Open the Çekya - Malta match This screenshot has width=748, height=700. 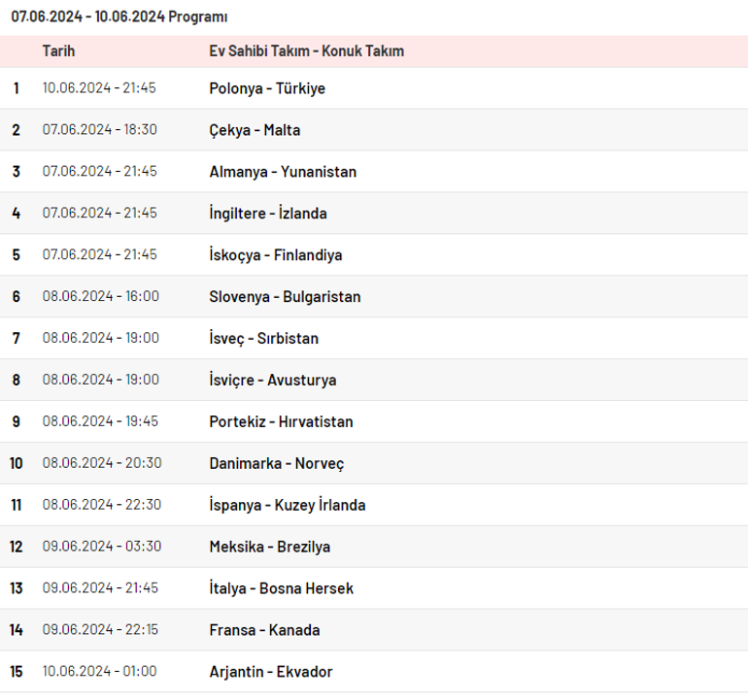pos(374,130)
